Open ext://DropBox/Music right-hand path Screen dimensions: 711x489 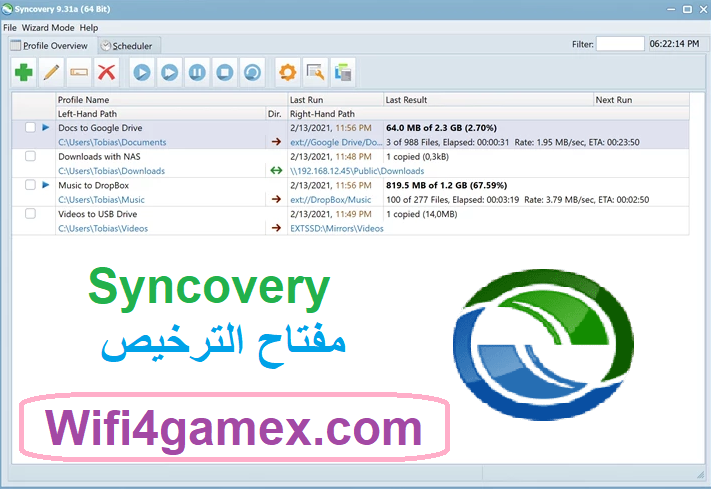click(331, 200)
